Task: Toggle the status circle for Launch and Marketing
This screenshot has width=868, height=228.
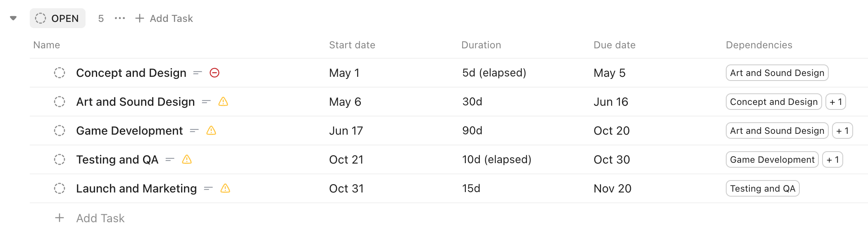Action: [60, 188]
